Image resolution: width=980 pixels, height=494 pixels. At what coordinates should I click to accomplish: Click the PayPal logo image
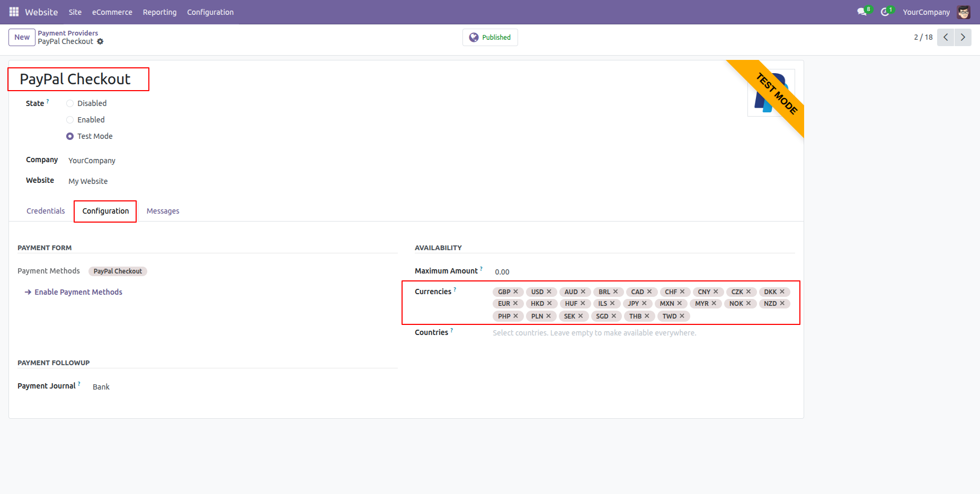(x=771, y=93)
